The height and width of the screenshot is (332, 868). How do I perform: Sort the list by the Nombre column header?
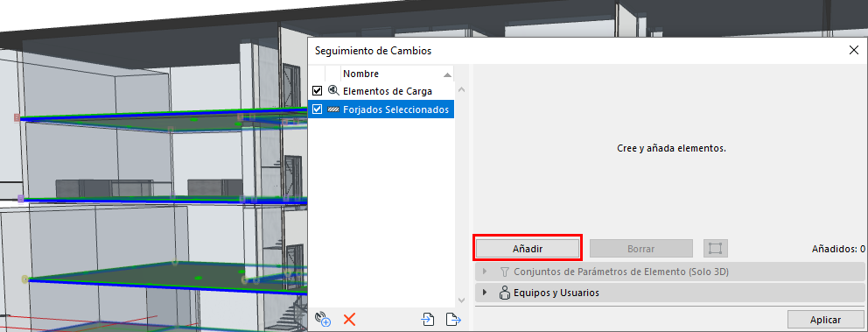click(397, 74)
